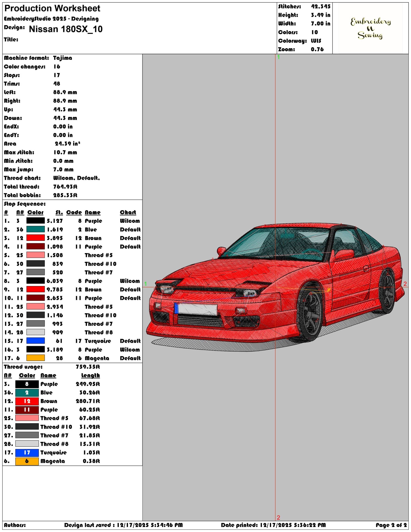Click the red swatch in Stop Sequence row 3
The width and height of the screenshot is (411, 532).
pos(36,238)
